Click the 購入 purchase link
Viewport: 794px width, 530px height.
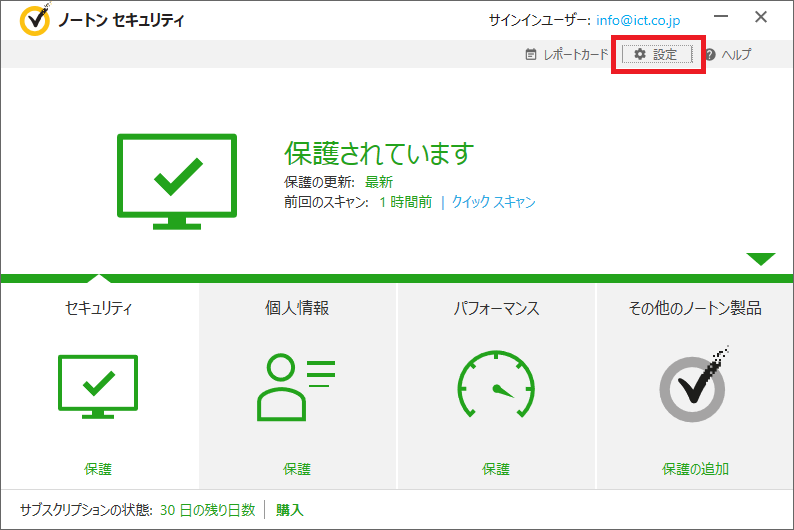pos(290,510)
